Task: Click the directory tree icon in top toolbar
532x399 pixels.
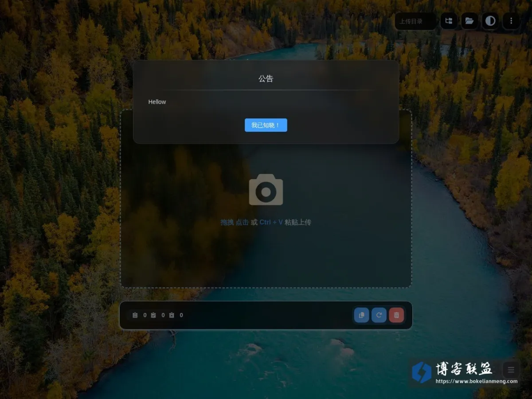Action: (449, 21)
